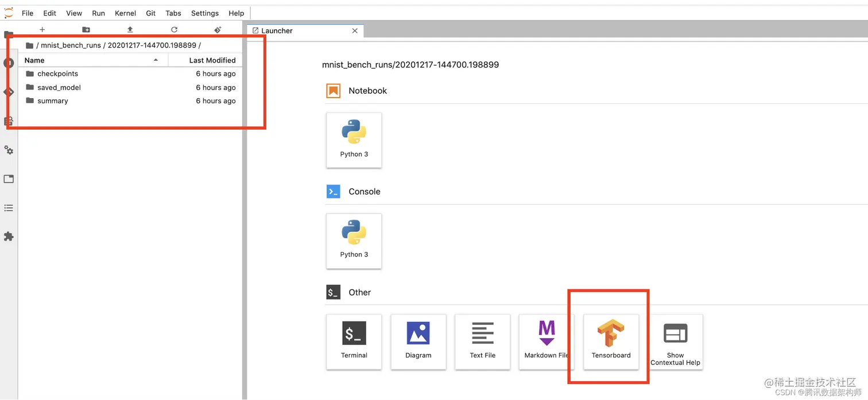The height and width of the screenshot is (400, 868).
Task: Open the Run menu
Action: pyautogui.click(x=98, y=13)
